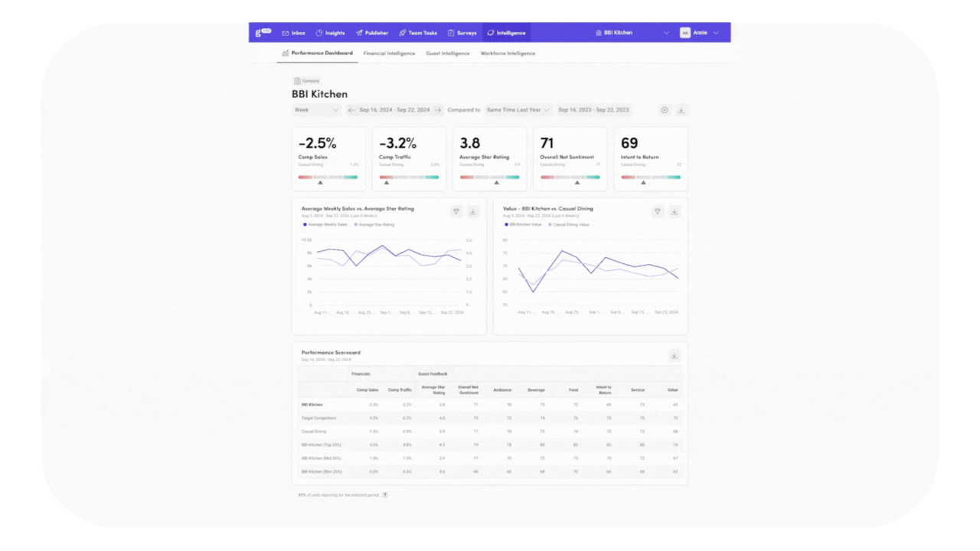Switch to the Financial Intelligence tab
980x551 pixels.
coord(389,54)
